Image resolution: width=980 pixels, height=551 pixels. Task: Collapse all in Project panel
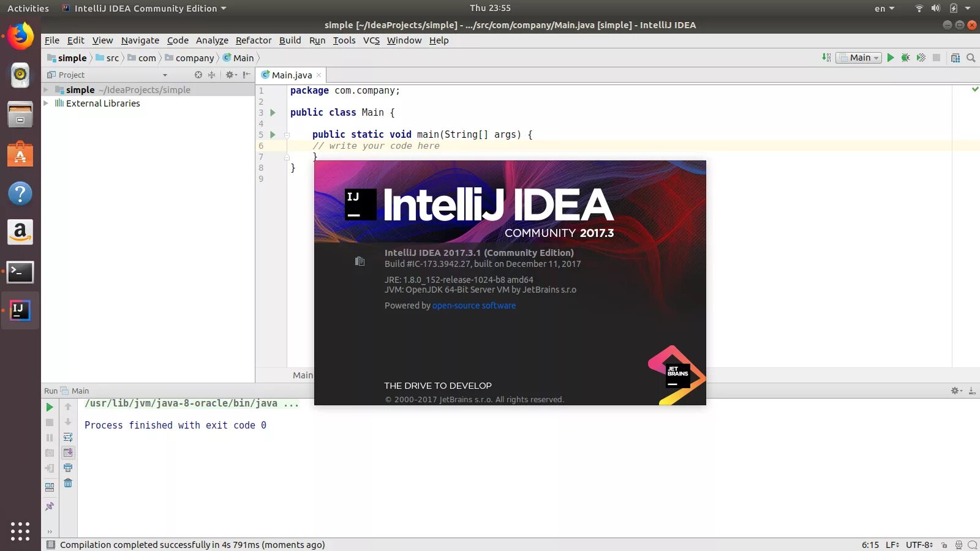point(212,75)
